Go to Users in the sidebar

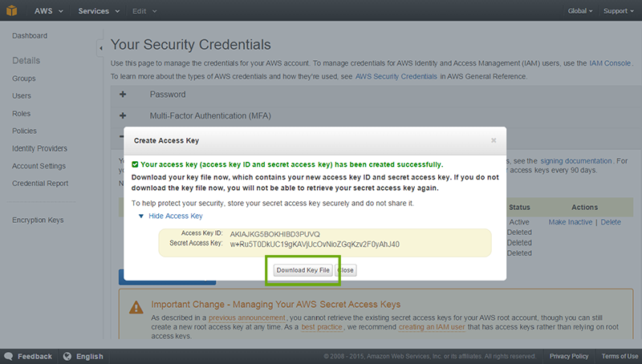(22, 96)
